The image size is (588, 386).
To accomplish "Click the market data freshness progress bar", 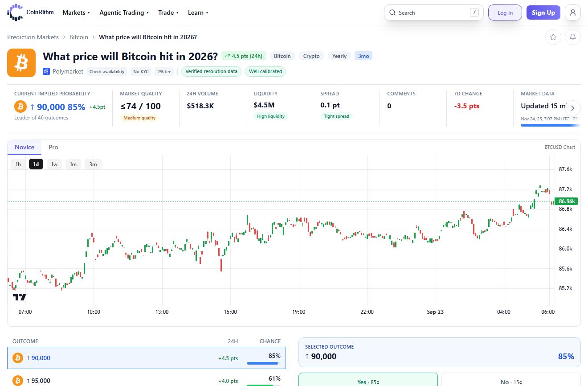I will pyautogui.click(x=551, y=125).
